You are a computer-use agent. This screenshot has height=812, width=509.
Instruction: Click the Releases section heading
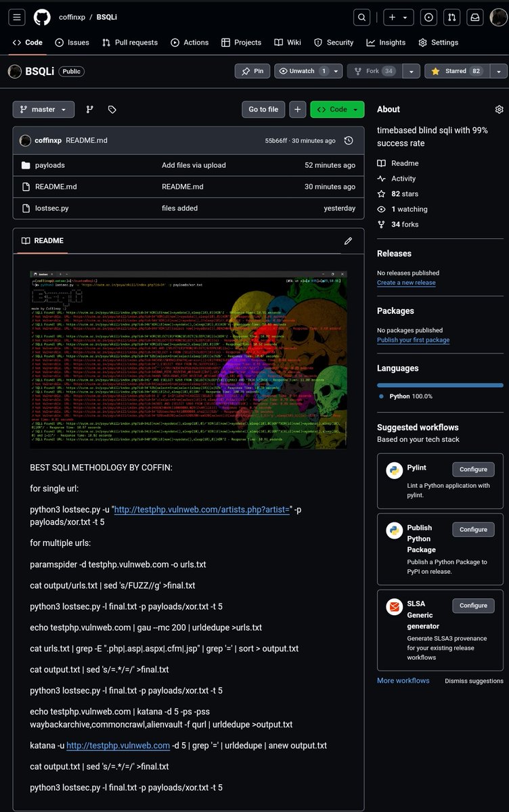(394, 254)
